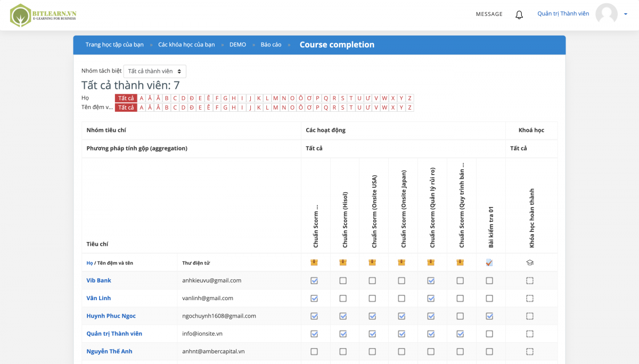
Task: Open Vib Bank's profile link
Action: point(99,280)
